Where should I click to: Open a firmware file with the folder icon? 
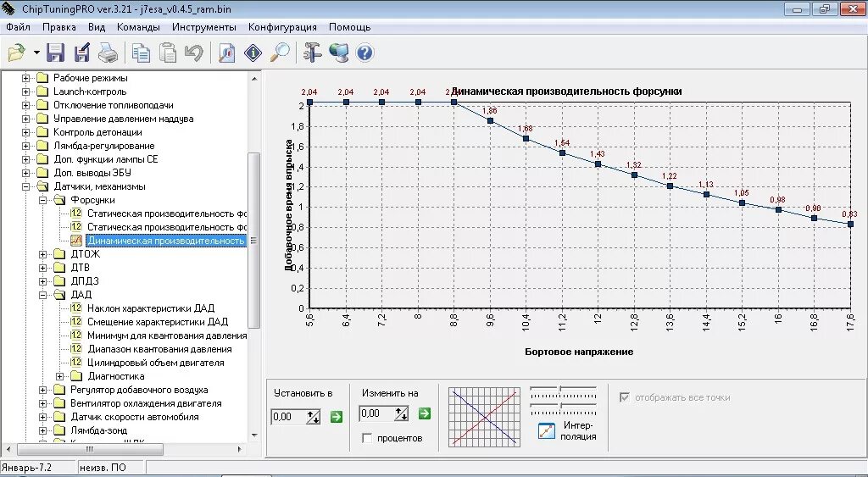17,53
